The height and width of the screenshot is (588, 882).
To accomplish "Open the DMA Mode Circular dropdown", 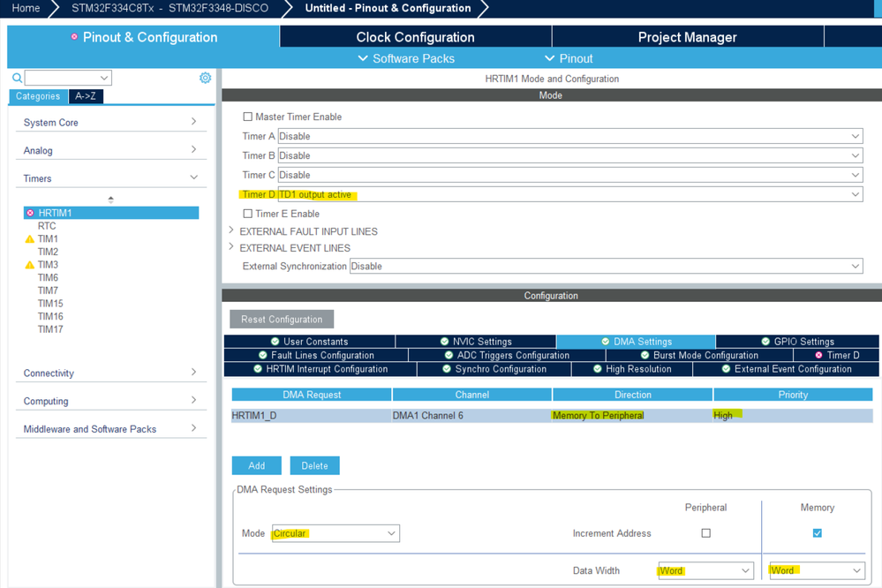I will point(335,533).
